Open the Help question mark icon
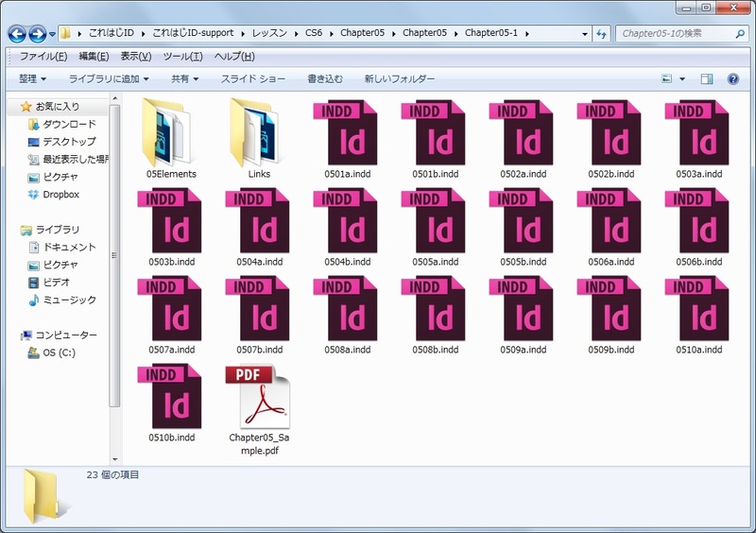Viewport: 756px width, 533px height. coord(732,78)
